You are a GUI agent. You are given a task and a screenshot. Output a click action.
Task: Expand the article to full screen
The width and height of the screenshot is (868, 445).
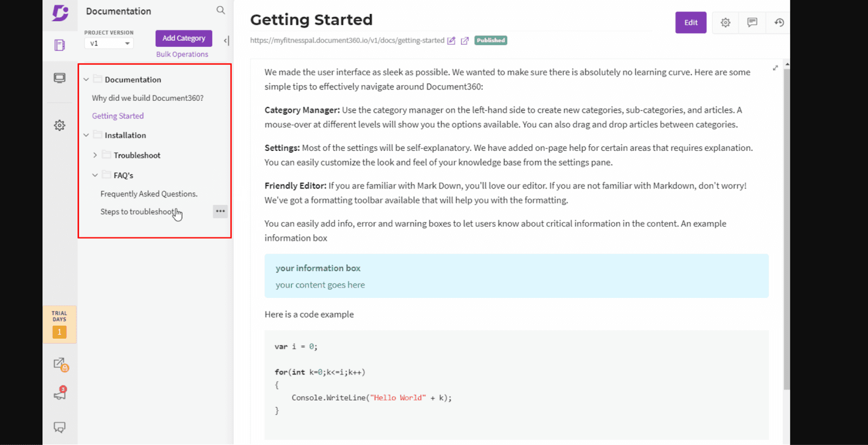pos(775,68)
